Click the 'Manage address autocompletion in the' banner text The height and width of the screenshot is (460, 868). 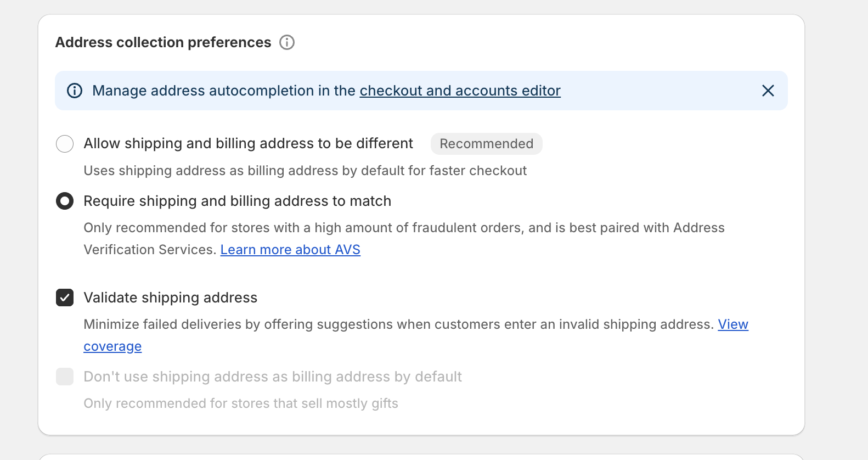point(224,91)
